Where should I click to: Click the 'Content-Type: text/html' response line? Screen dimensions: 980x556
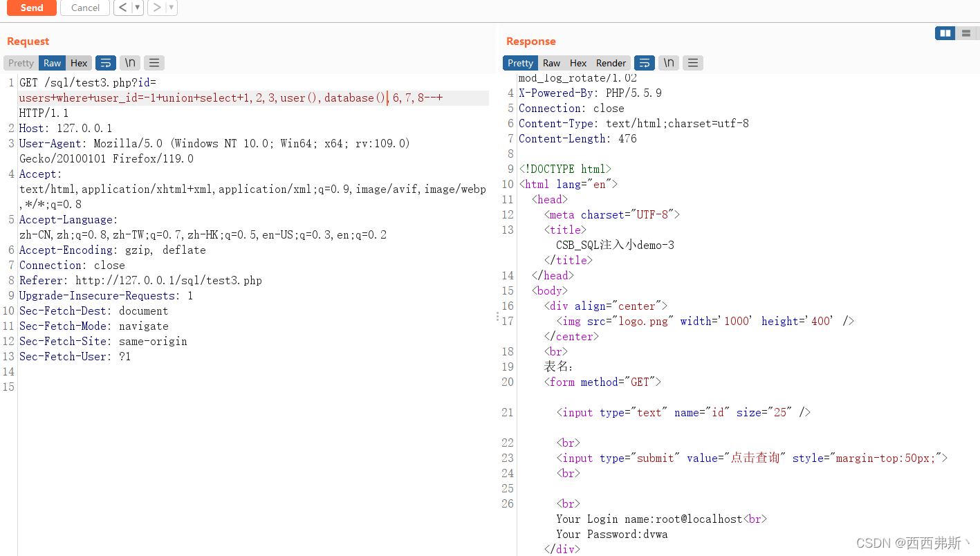(x=634, y=124)
